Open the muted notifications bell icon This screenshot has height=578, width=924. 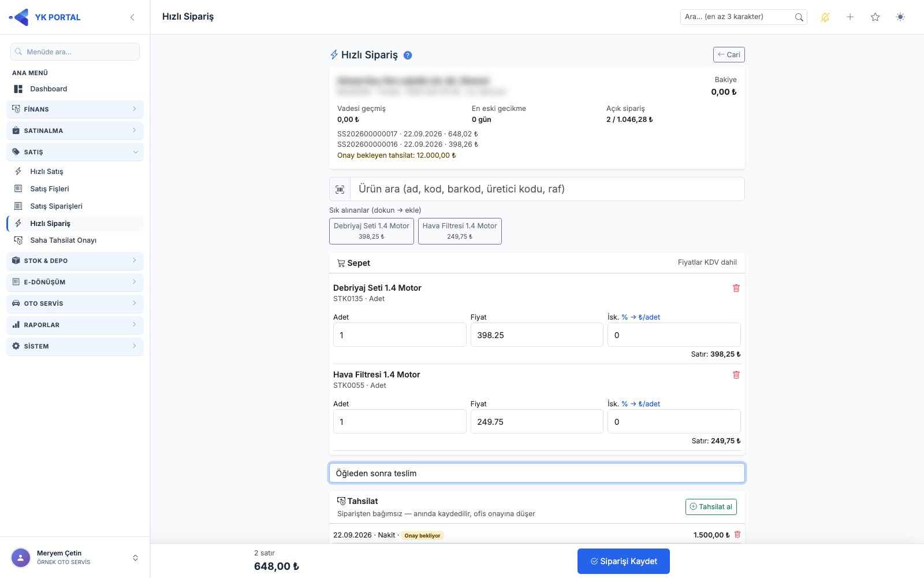(825, 17)
